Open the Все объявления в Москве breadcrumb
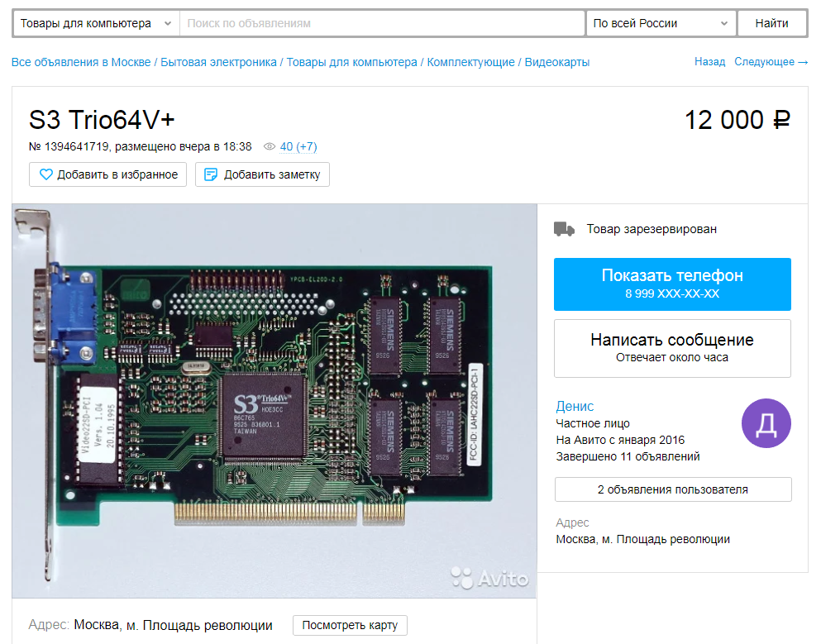This screenshot has height=644, width=821. coord(81,62)
